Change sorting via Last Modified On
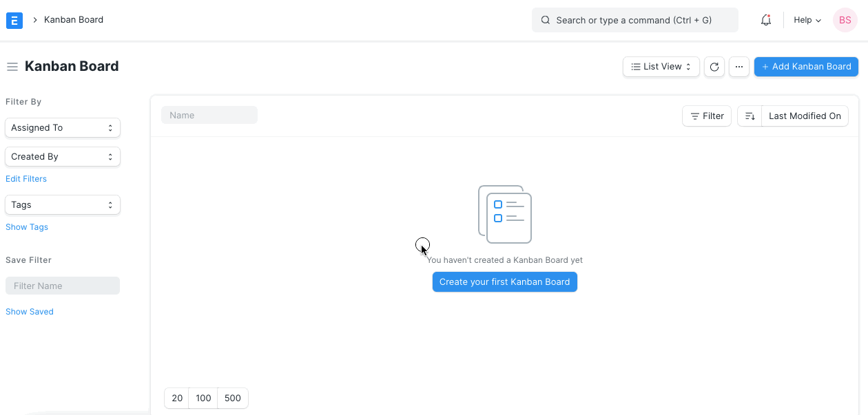The height and width of the screenshot is (415, 868). (804, 116)
